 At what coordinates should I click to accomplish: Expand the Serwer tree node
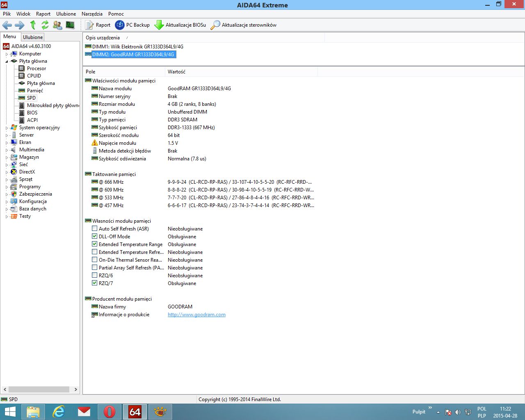7,135
